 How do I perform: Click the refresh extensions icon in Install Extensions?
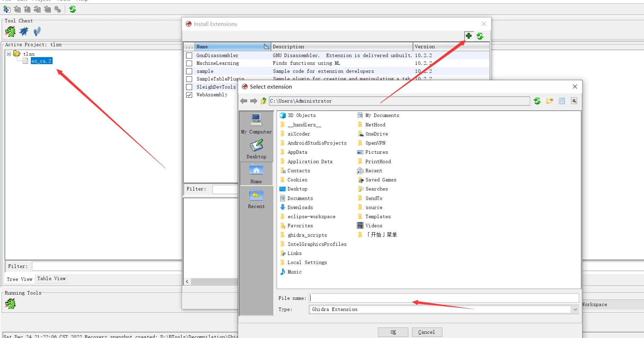click(480, 36)
